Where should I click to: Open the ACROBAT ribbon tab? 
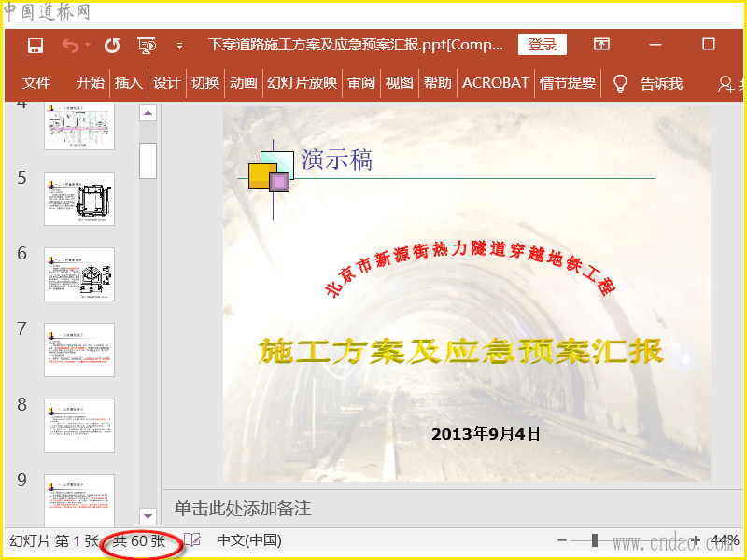coord(496,83)
